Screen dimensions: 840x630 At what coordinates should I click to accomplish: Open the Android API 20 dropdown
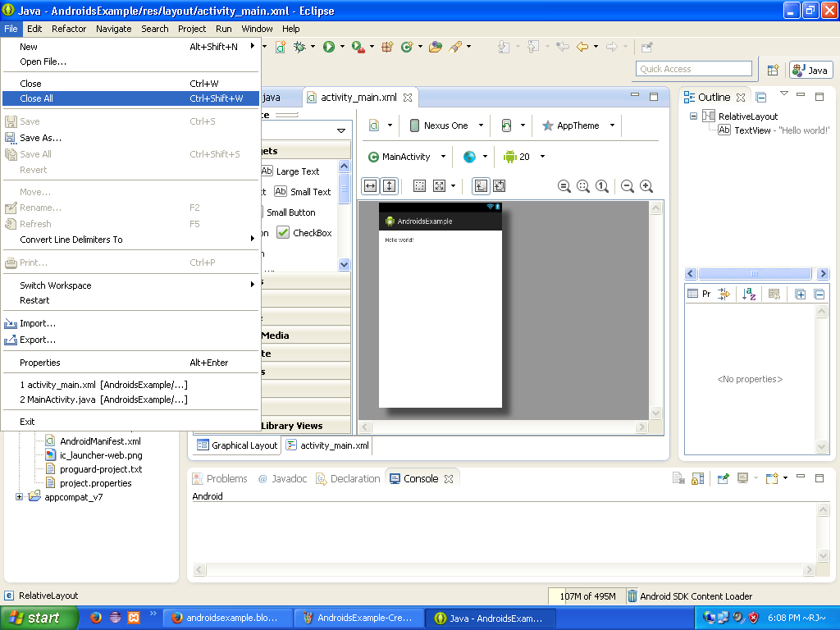[x=543, y=157]
